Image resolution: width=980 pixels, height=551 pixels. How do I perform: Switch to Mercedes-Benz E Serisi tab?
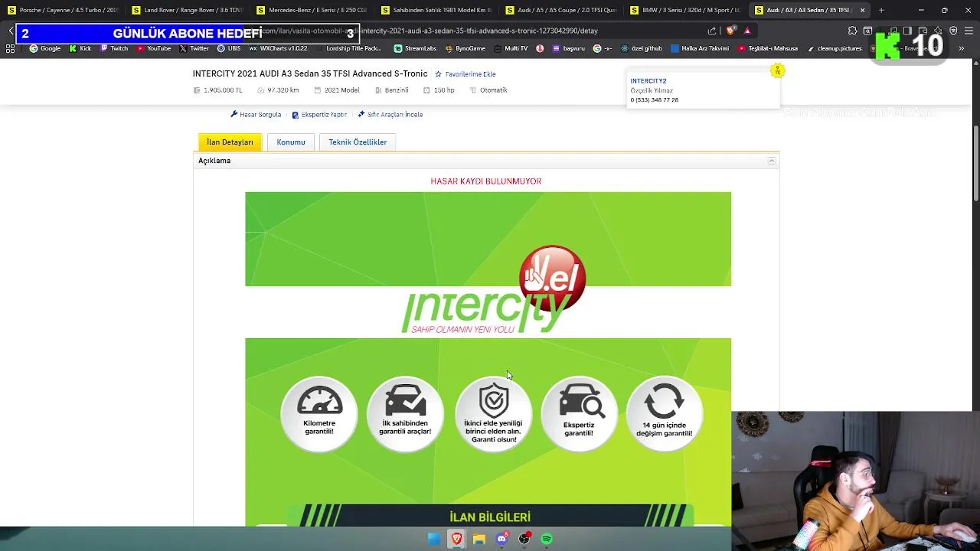click(x=312, y=10)
